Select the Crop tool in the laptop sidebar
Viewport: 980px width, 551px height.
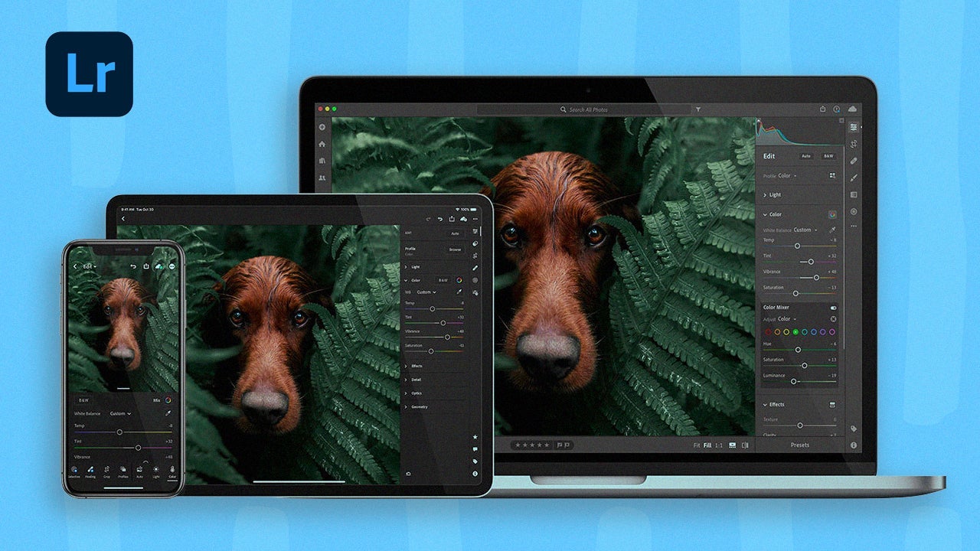tap(853, 144)
